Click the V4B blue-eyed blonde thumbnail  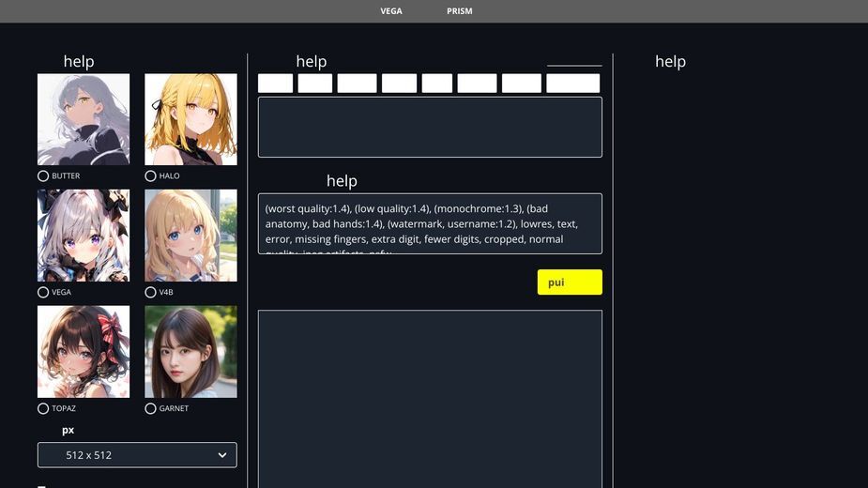tap(191, 236)
